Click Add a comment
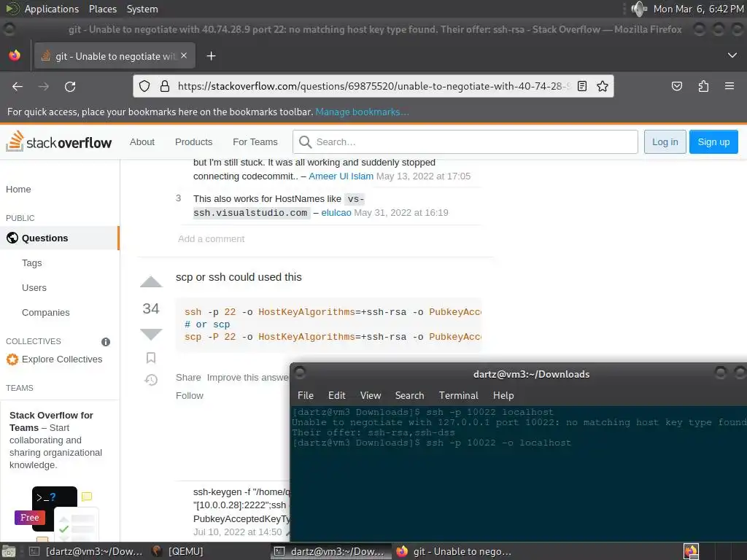Screen dimensions: 747x560 click(x=211, y=238)
